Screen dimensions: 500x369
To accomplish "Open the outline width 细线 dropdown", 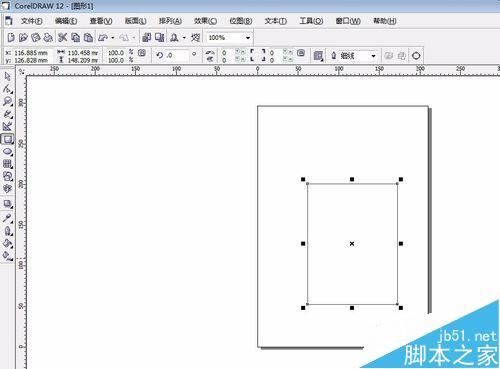I will (x=373, y=56).
